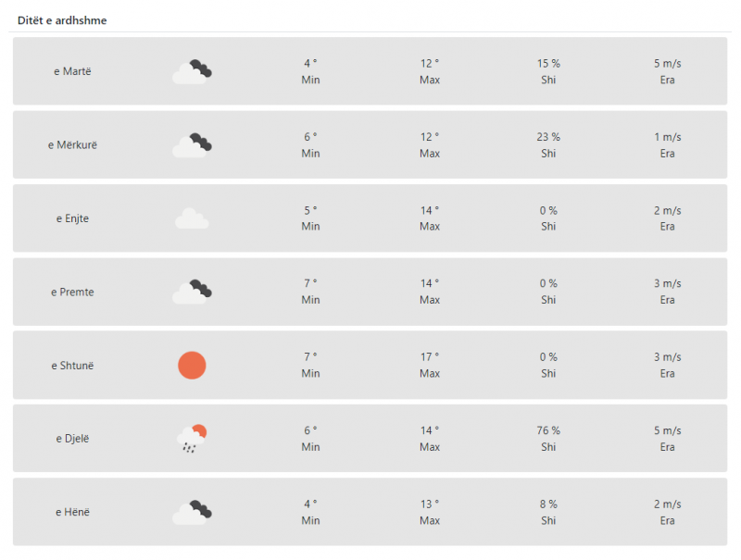This screenshot has height=560, width=741.
Task: Click the rain and sun icon for e Djelë
Action: 192,439
